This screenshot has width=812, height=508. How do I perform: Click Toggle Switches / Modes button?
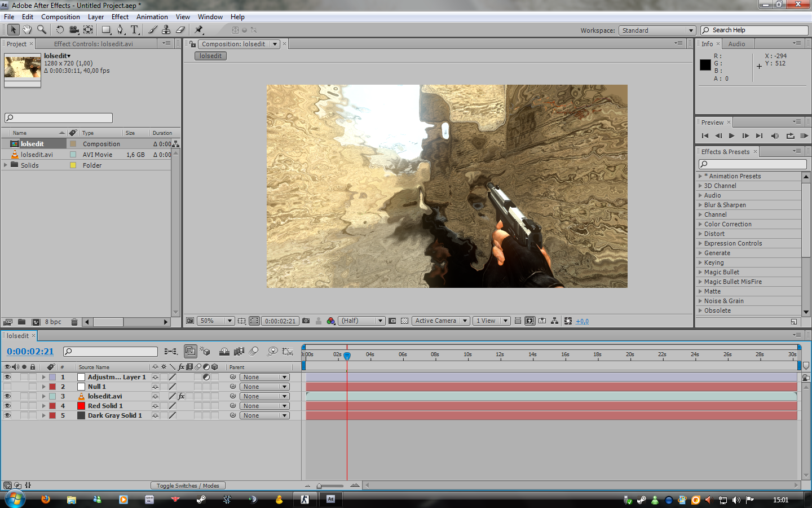pos(188,485)
